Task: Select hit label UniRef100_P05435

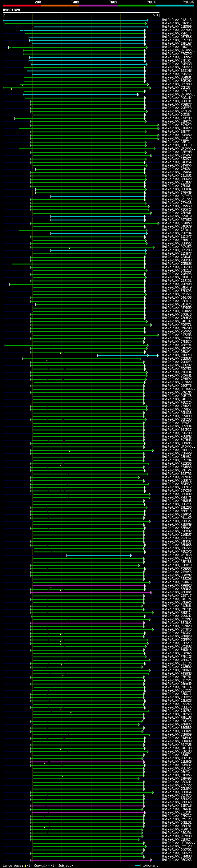Action: click(177, 64)
